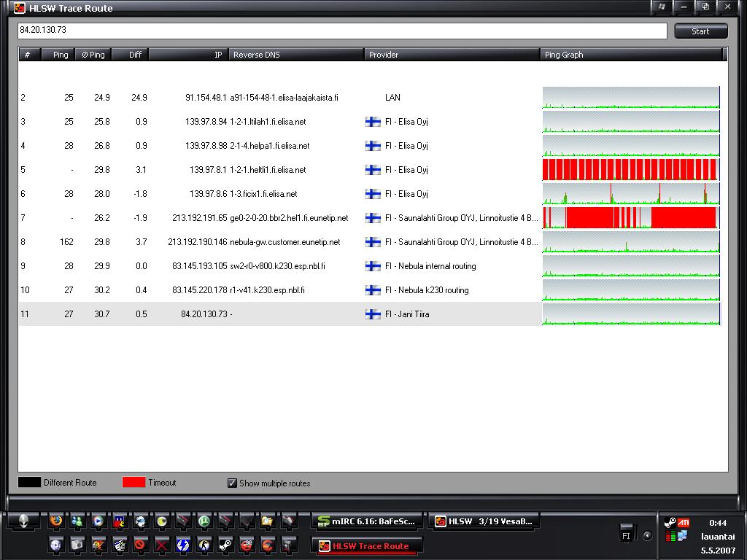
Task: Launch the red X icon shortcut
Action: tap(161, 545)
